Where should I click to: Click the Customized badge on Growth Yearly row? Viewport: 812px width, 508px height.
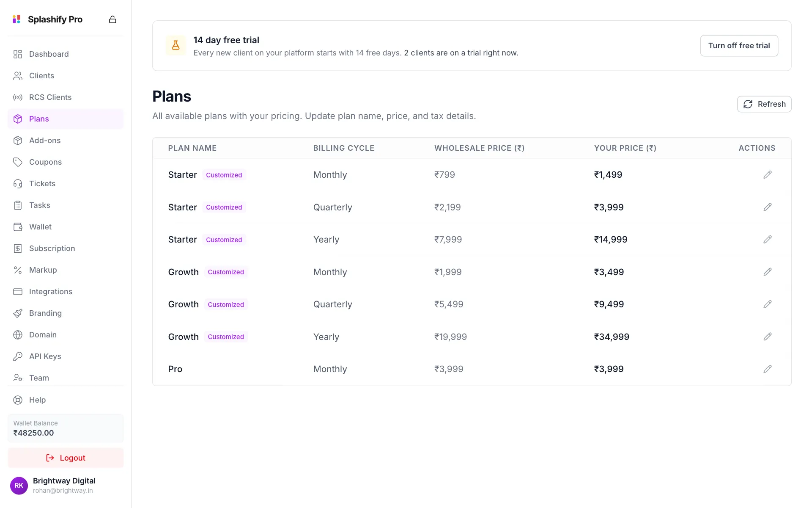[x=226, y=337]
